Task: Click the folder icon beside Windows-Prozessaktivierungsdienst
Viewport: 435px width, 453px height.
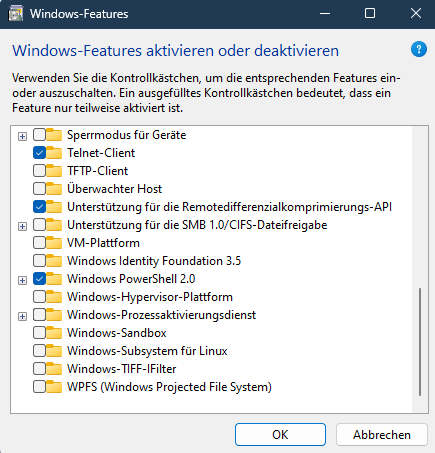Action: click(54, 315)
